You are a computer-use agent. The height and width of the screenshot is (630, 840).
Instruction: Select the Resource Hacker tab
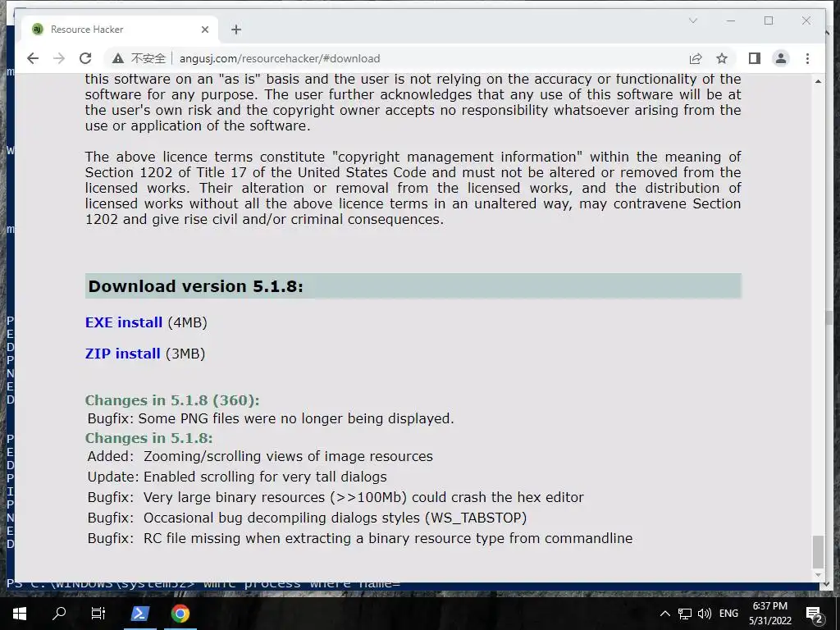point(120,30)
